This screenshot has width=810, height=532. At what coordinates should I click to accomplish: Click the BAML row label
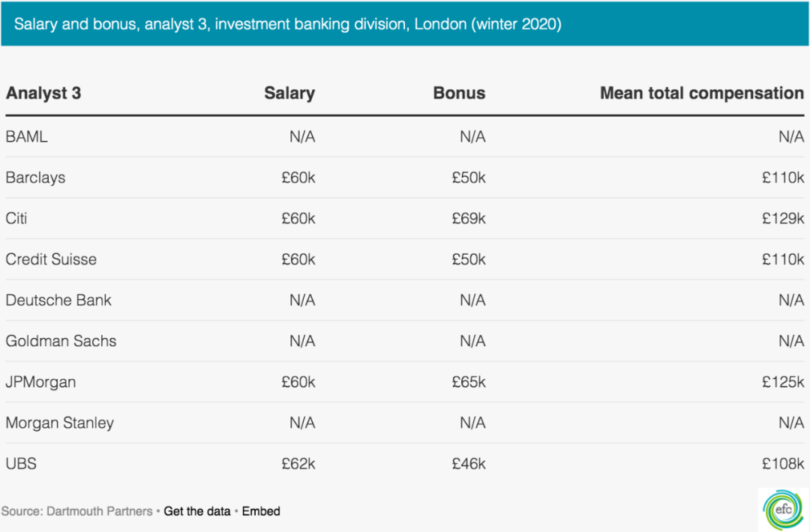(26, 137)
